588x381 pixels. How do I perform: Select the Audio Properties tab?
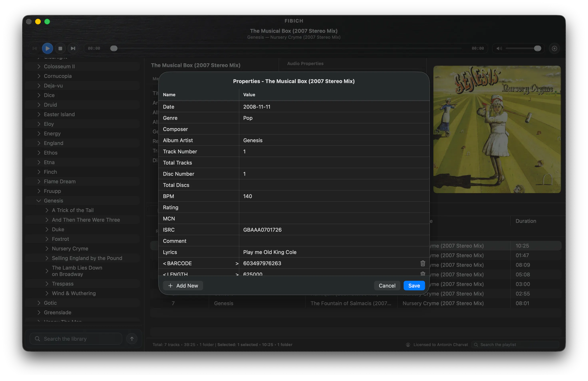[x=305, y=63]
